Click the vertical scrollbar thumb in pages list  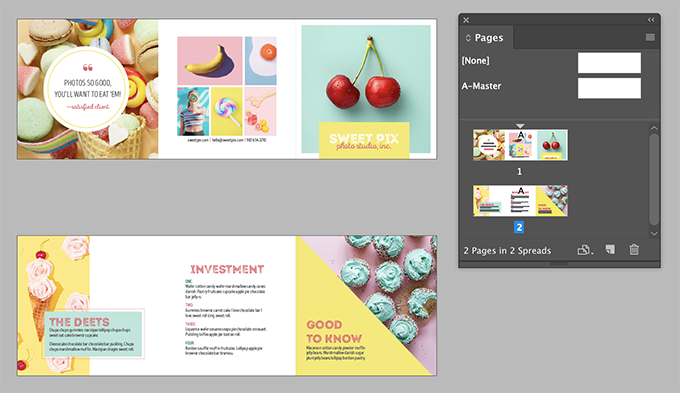[x=654, y=180]
